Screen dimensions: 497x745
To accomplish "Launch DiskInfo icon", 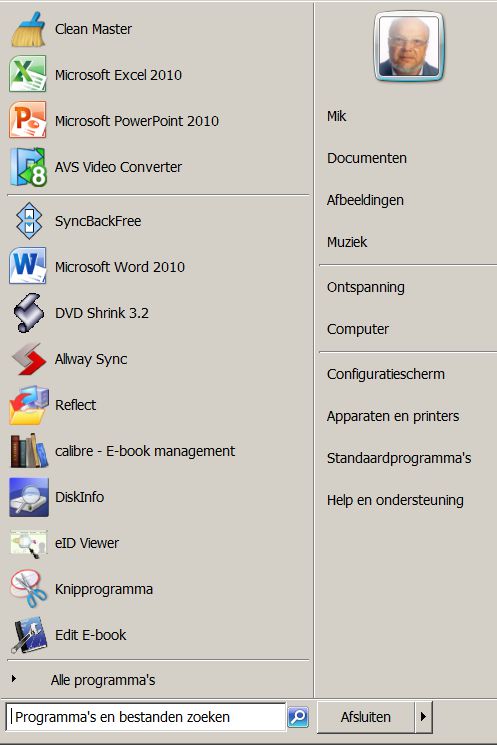I will 29,497.
